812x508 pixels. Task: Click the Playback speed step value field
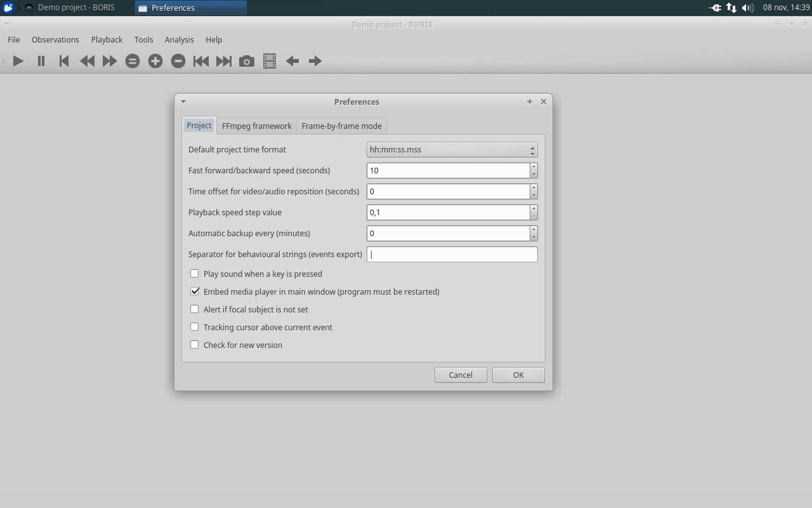click(x=449, y=212)
